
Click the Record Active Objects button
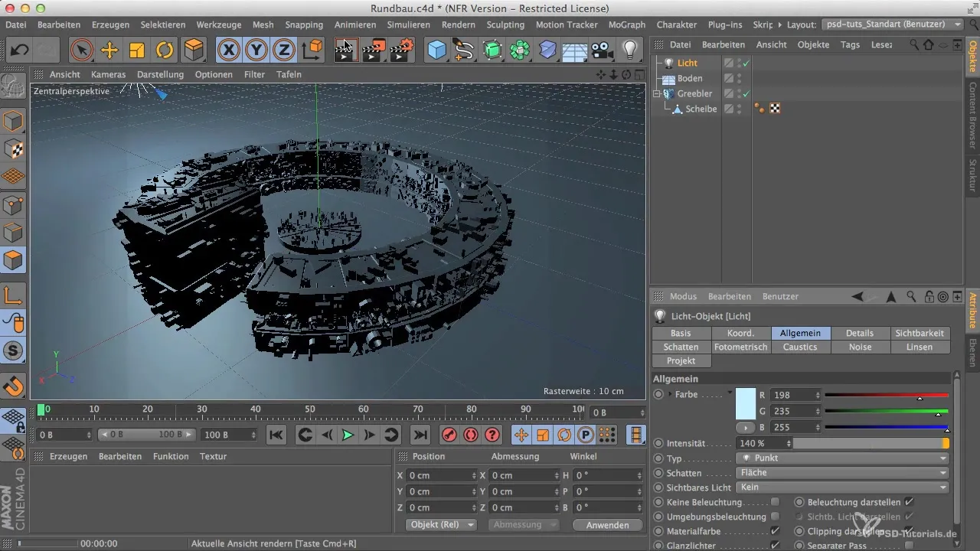(x=449, y=435)
